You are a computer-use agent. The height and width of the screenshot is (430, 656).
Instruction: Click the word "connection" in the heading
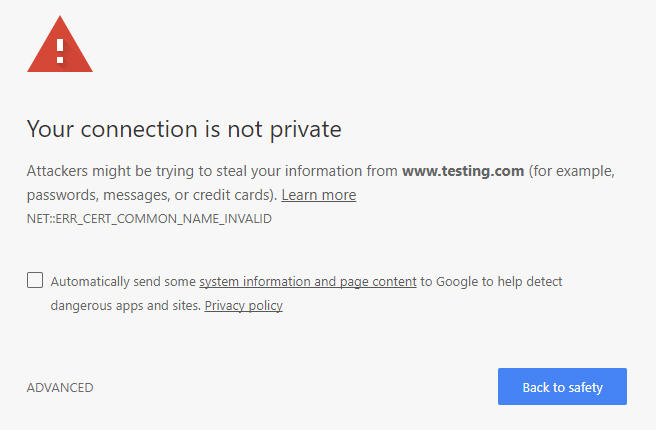click(x=139, y=129)
